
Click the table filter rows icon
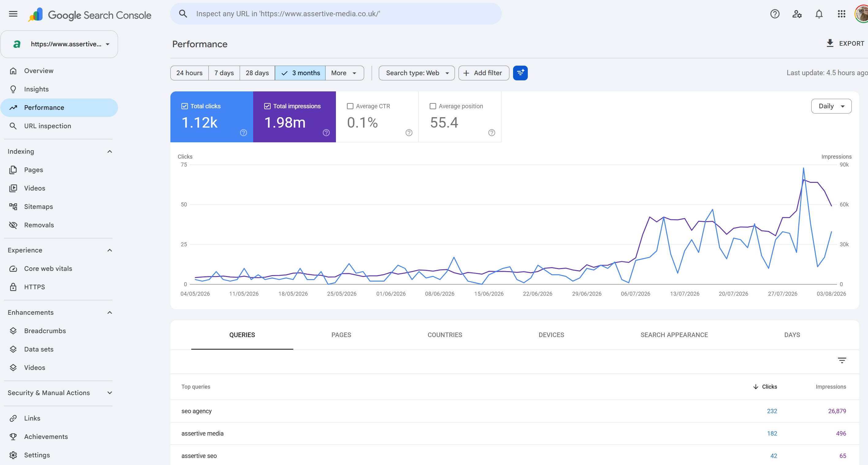point(842,360)
